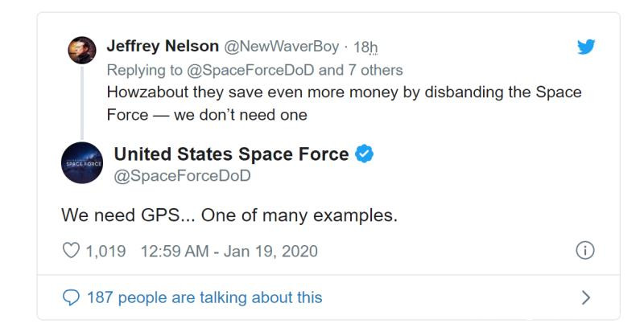Viewport: 644px width, 332px height.
Task: Like the tweet with the heart icon
Action: pyautogui.click(x=71, y=251)
